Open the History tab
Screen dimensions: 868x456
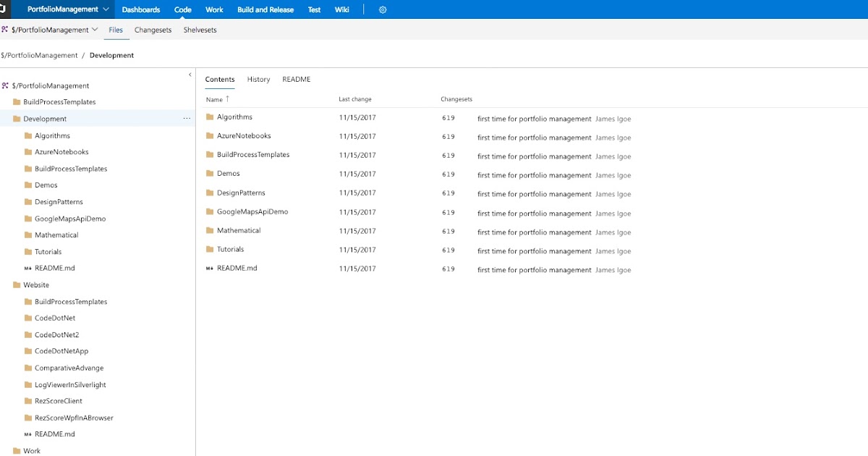pos(258,79)
